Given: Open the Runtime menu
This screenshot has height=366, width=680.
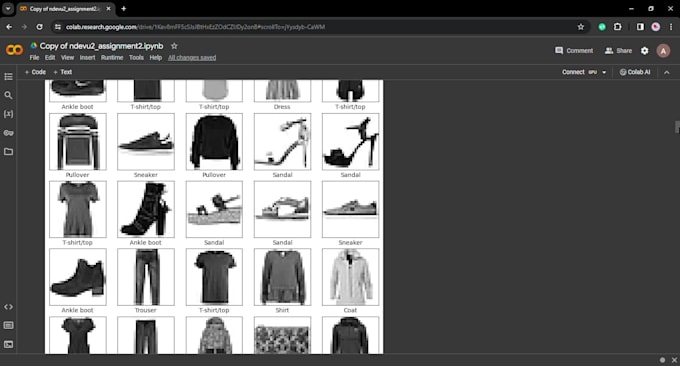Looking at the screenshot, I should [112, 58].
